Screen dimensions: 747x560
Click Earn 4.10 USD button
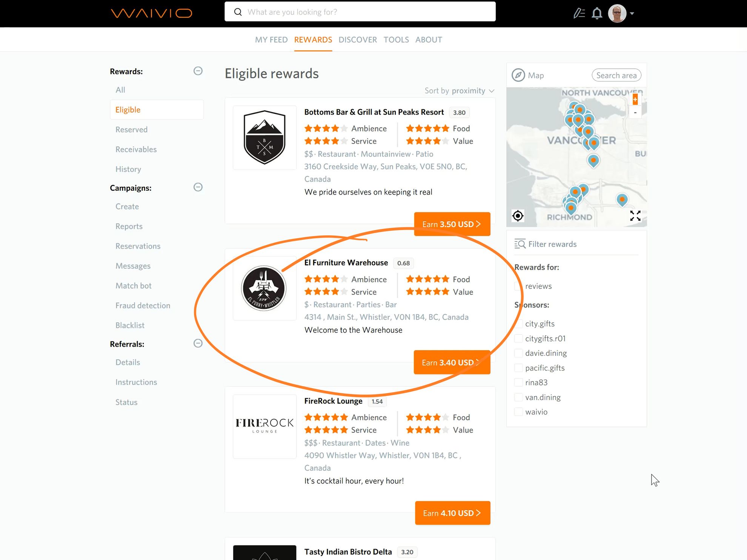click(x=452, y=513)
